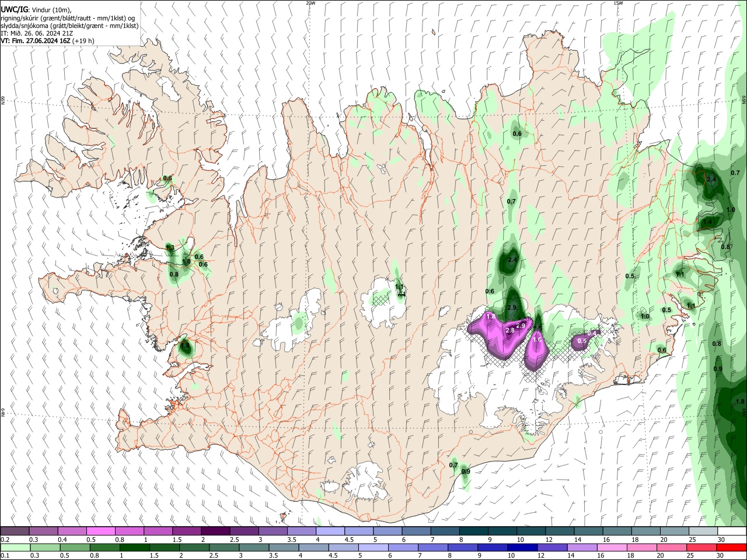
Task: Click the 2.4 value in the dark green cell north of the glacier
Action: [x=513, y=260]
